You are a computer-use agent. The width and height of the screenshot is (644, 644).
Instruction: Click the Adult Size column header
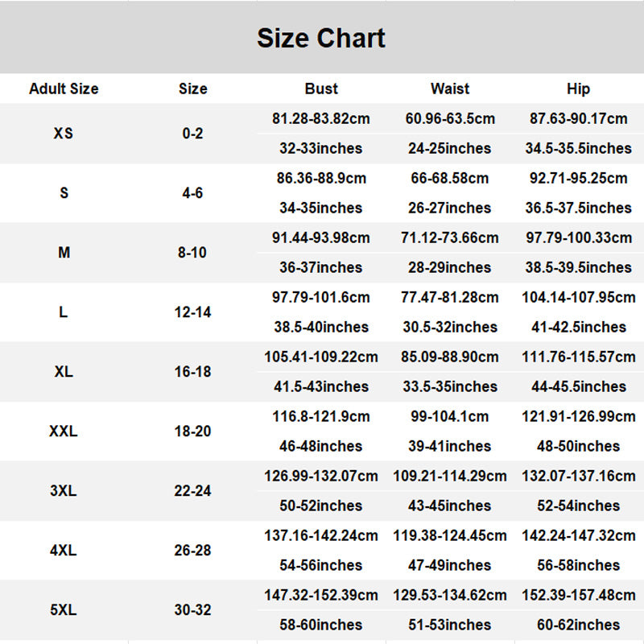click(x=64, y=89)
